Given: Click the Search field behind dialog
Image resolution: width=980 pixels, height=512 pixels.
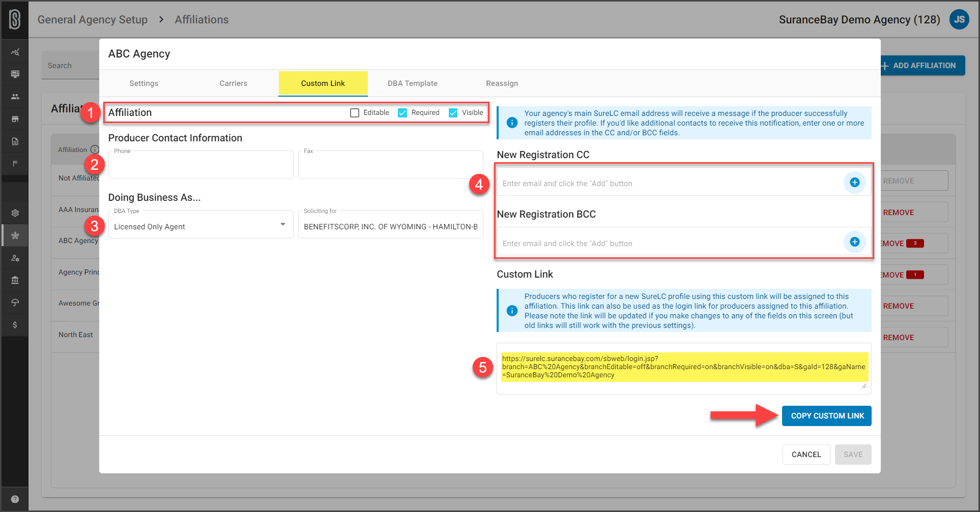Looking at the screenshot, I should [71, 66].
